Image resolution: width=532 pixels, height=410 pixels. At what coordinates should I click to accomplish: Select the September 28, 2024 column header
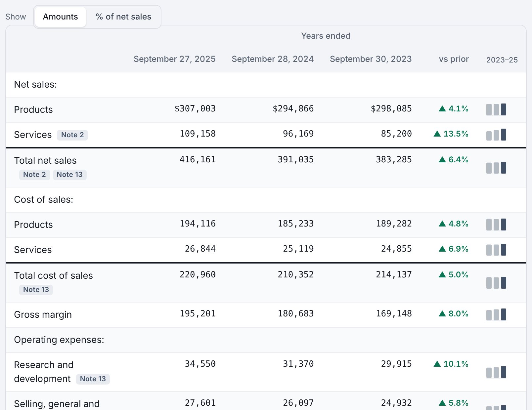click(273, 59)
